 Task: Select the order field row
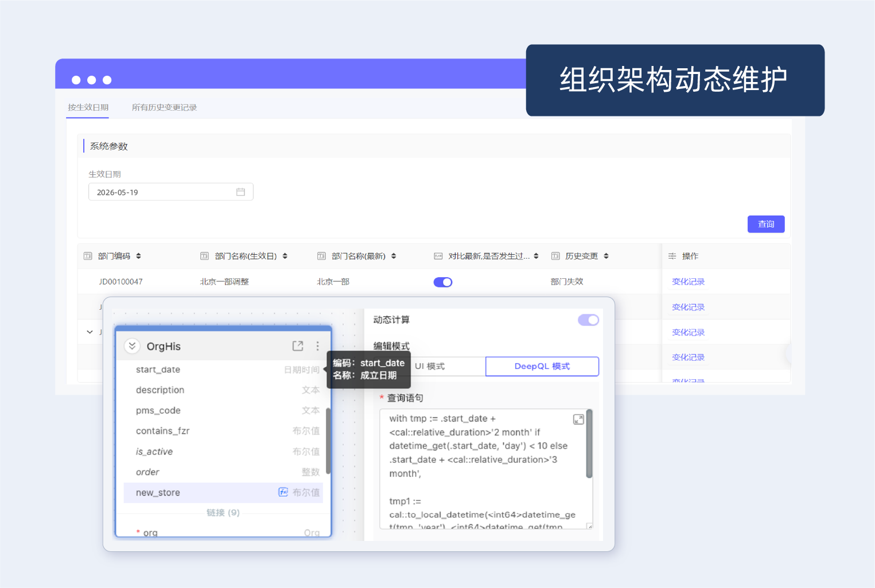tap(223, 472)
